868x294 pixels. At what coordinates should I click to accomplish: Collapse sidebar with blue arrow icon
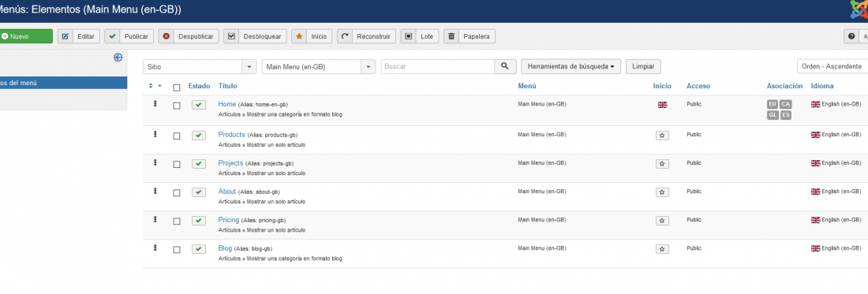pos(118,57)
